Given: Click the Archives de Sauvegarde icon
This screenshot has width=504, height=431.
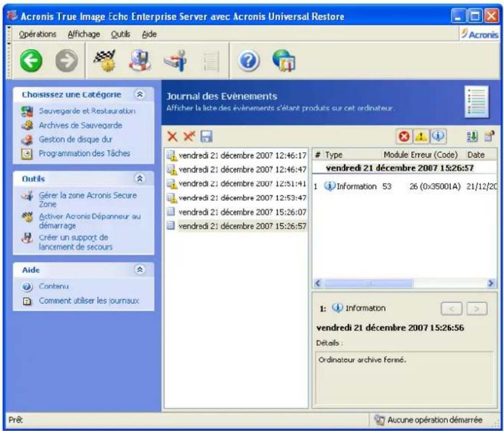Looking at the screenshot, I should (27, 125).
